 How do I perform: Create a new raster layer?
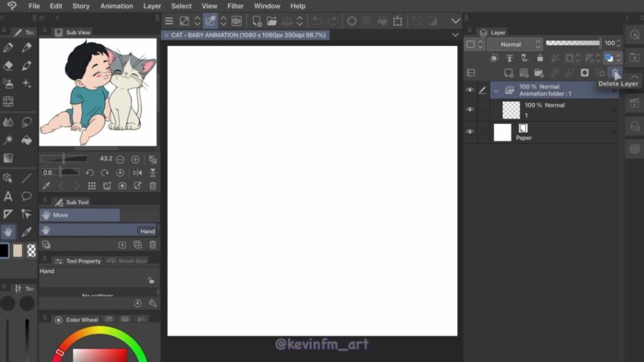pos(509,73)
